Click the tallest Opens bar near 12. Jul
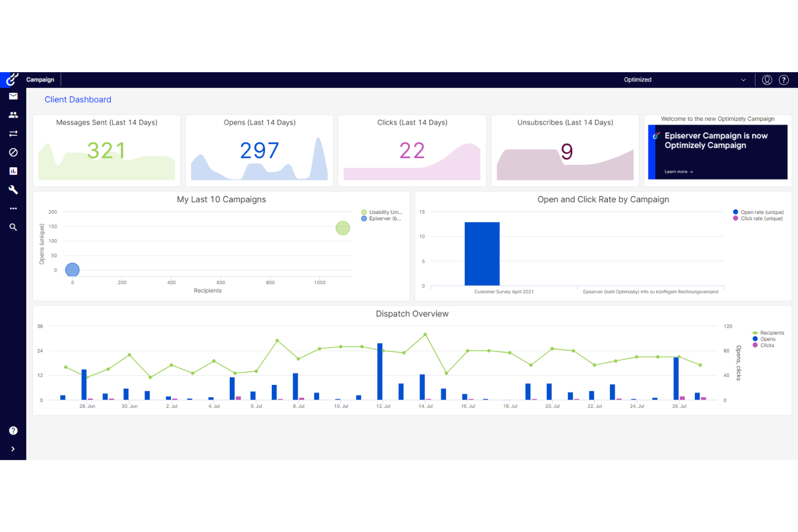Screen dimensions: 798x532 click(x=380, y=371)
